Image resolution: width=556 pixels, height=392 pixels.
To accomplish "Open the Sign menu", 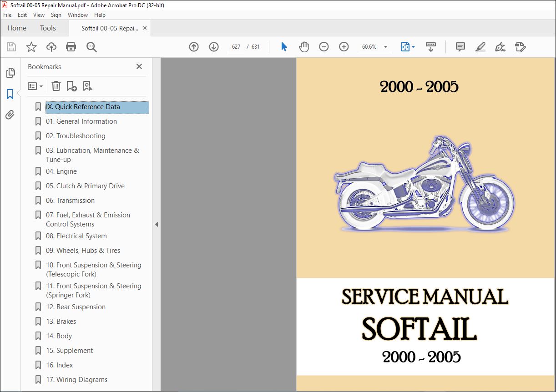I will [56, 15].
